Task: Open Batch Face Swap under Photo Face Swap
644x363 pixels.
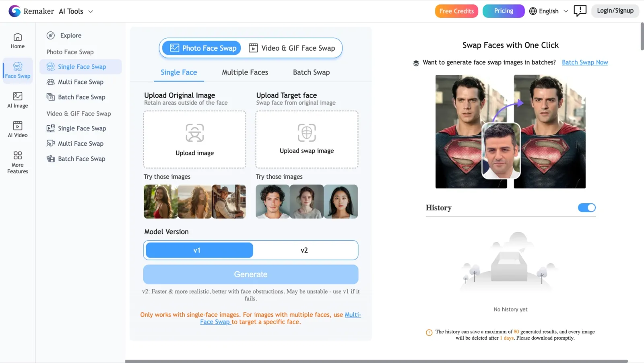Action: (x=80, y=97)
